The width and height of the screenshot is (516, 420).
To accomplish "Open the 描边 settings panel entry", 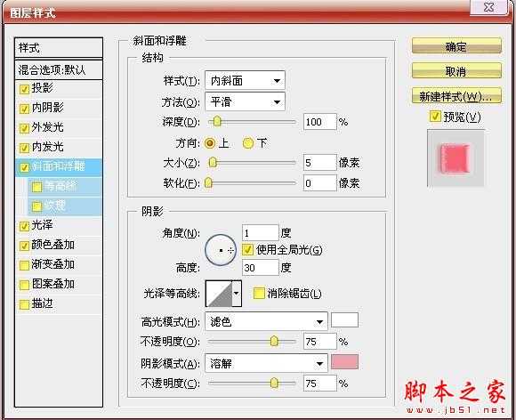I will tap(42, 303).
